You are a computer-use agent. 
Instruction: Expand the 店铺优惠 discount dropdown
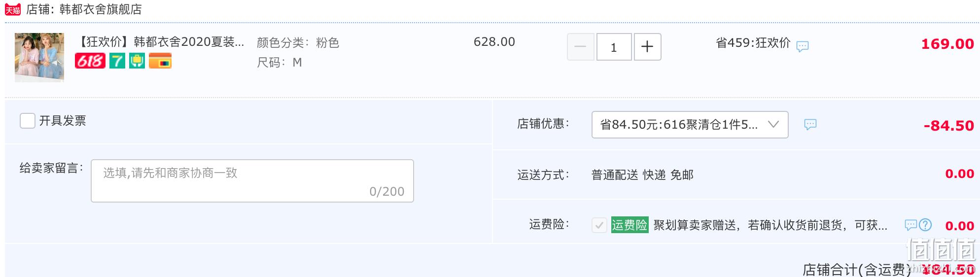pos(690,125)
